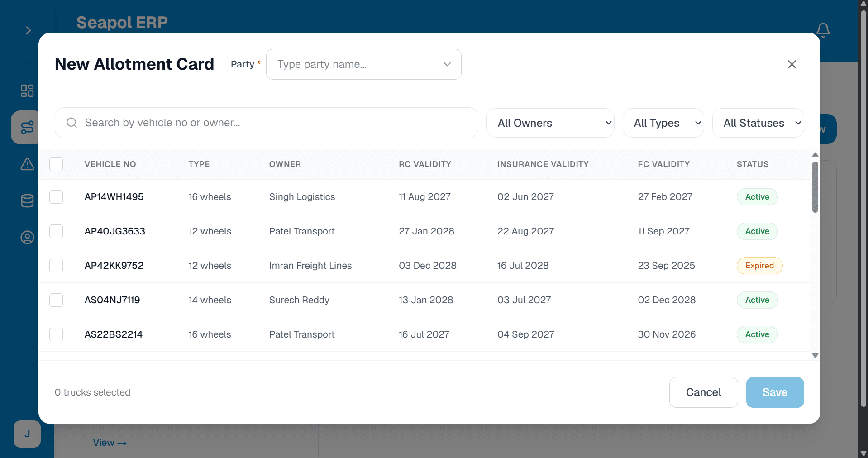The image size is (868, 458).
Task: Open the Party name combo box
Action: 364,64
